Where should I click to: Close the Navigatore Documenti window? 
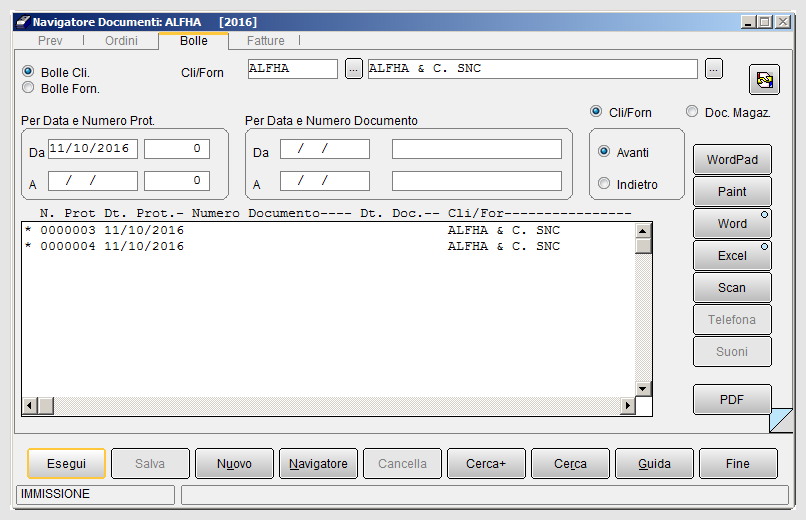tap(783, 22)
